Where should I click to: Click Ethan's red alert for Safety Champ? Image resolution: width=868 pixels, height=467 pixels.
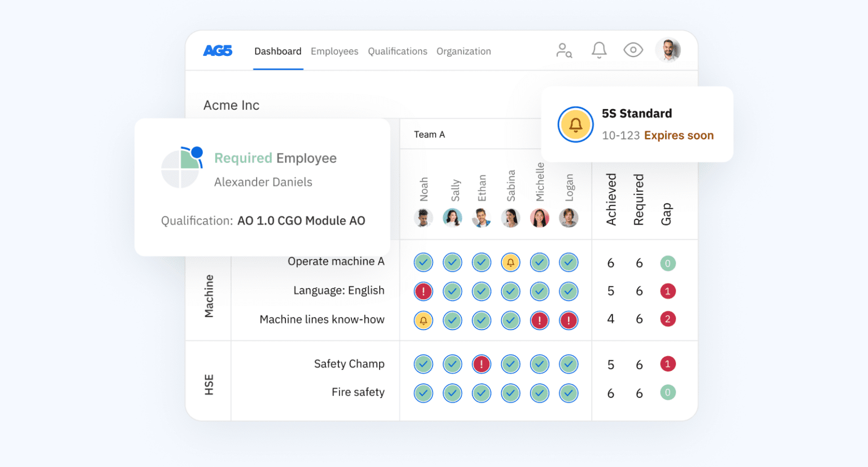pos(481,364)
